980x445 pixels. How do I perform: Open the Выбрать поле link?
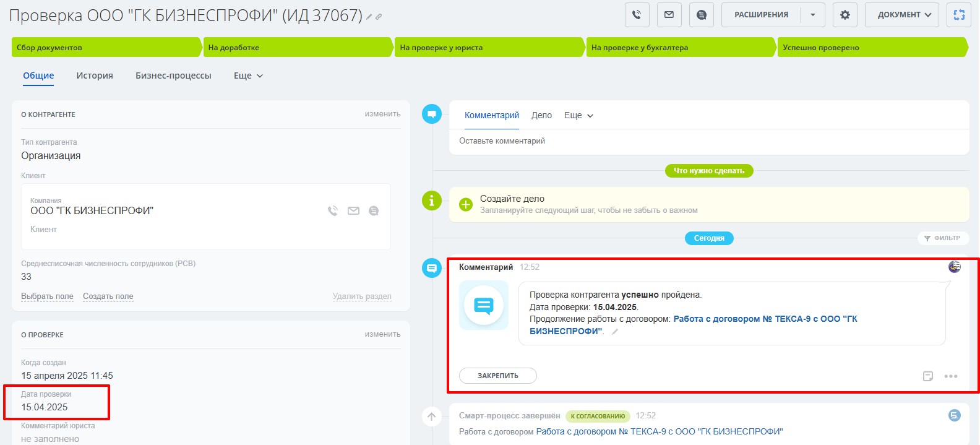click(47, 296)
